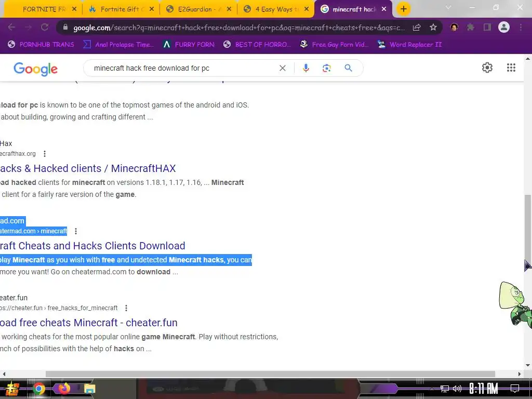Viewport: 532px width, 399px height.
Task: Click the 'eater.fun' site name text
Action: coord(14,298)
